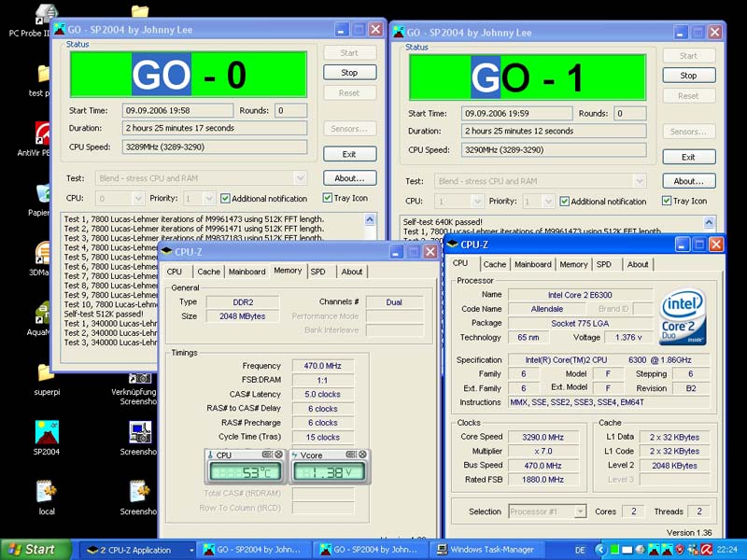Image resolution: width=747 pixels, height=560 pixels.
Task: Open Mainboard tab in CPU-Z Processor window
Action: pos(532,264)
